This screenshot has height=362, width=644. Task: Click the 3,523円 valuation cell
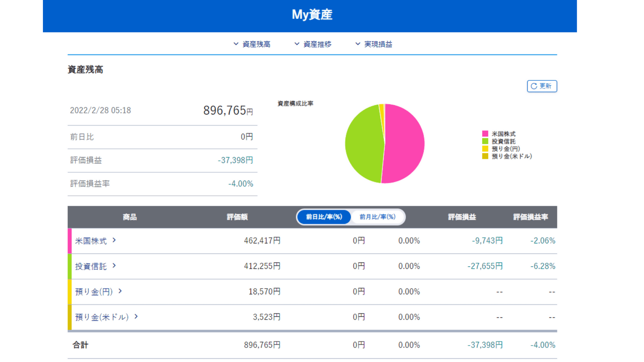(x=266, y=317)
